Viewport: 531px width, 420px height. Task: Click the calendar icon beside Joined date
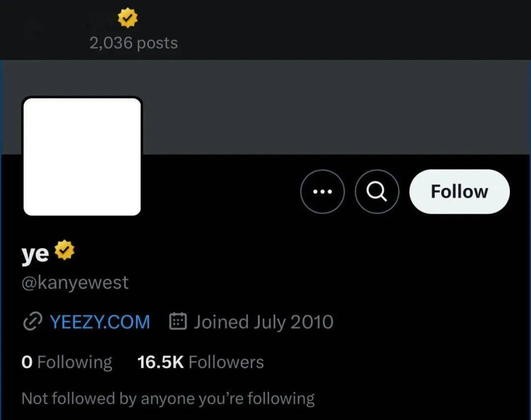[x=177, y=322]
